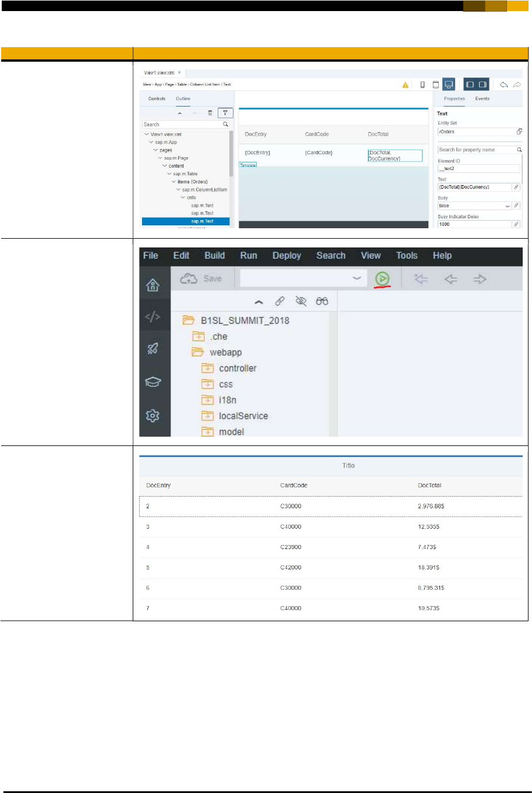
Task: Click the link-with-editor chain icon
Action: 280,301
